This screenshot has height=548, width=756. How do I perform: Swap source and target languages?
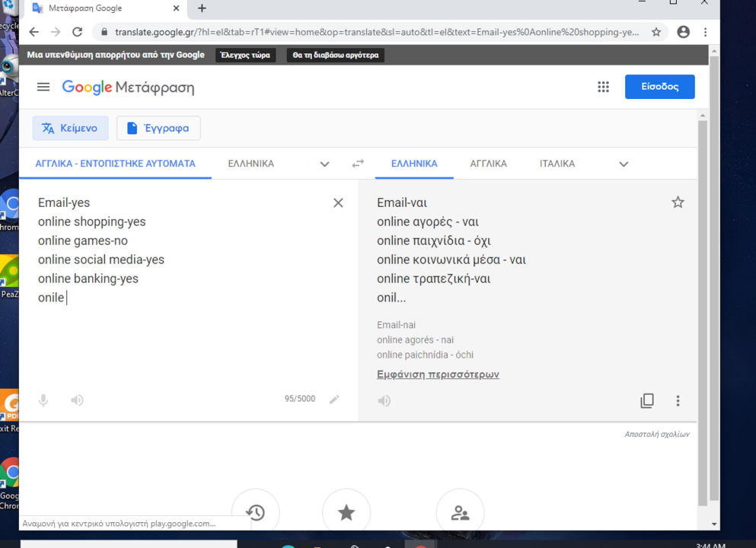[x=358, y=164]
